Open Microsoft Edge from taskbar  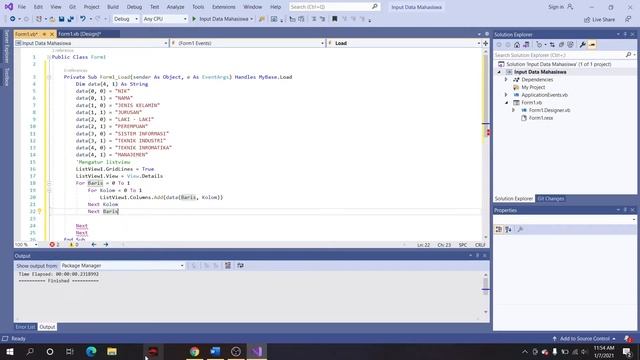tap(91, 351)
